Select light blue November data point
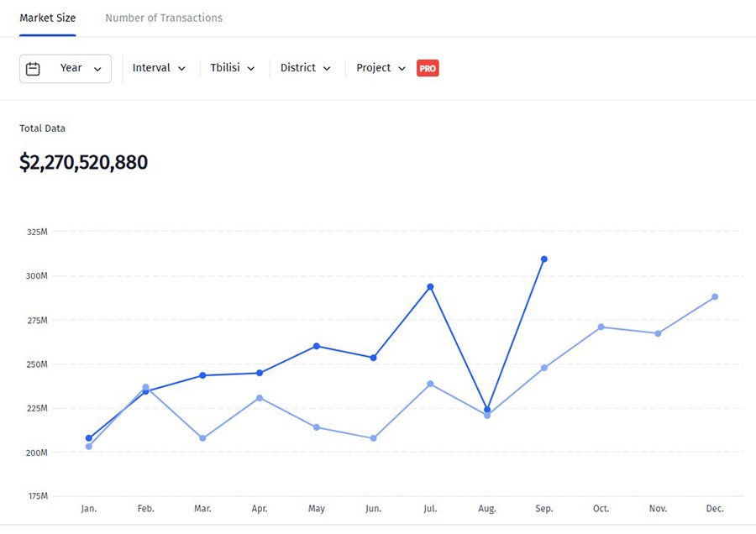756x534 pixels. [x=658, y=333]
